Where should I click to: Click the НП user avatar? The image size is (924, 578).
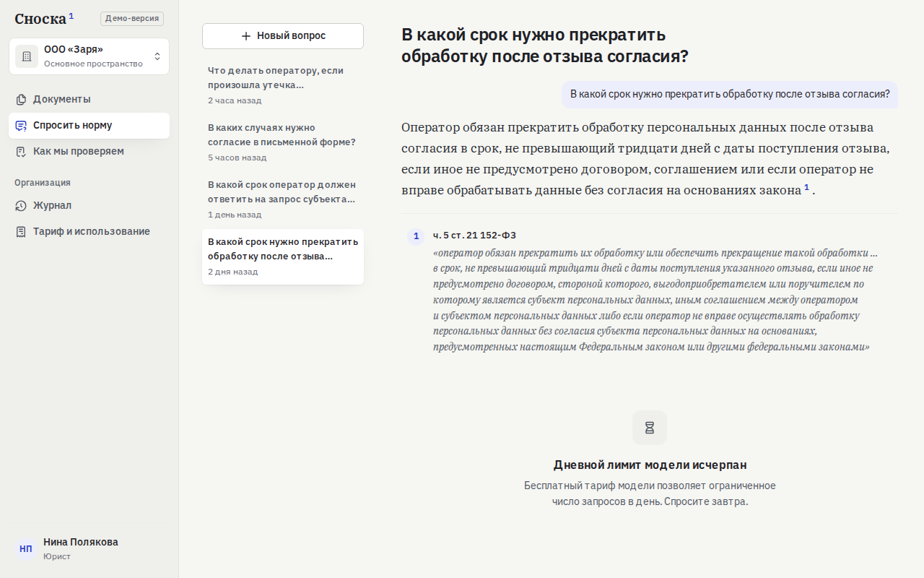click(26, 549)
